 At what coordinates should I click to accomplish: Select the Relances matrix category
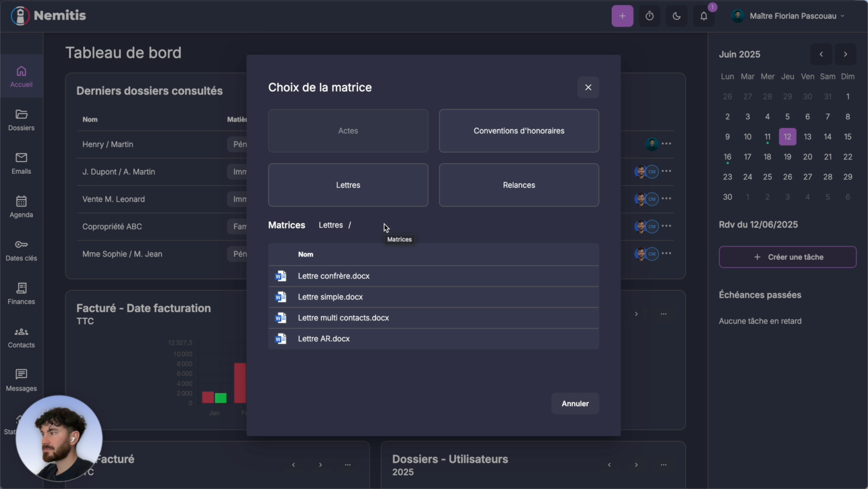click(x=519, y=185)
